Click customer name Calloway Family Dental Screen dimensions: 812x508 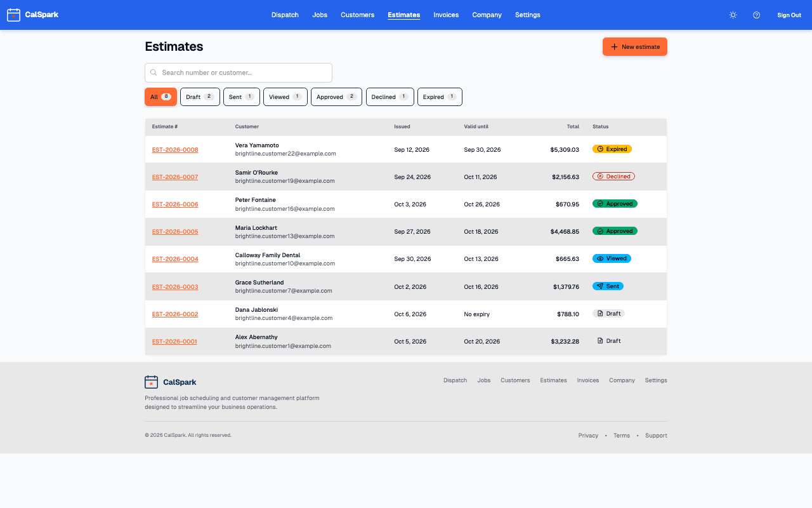click(268, 255)
